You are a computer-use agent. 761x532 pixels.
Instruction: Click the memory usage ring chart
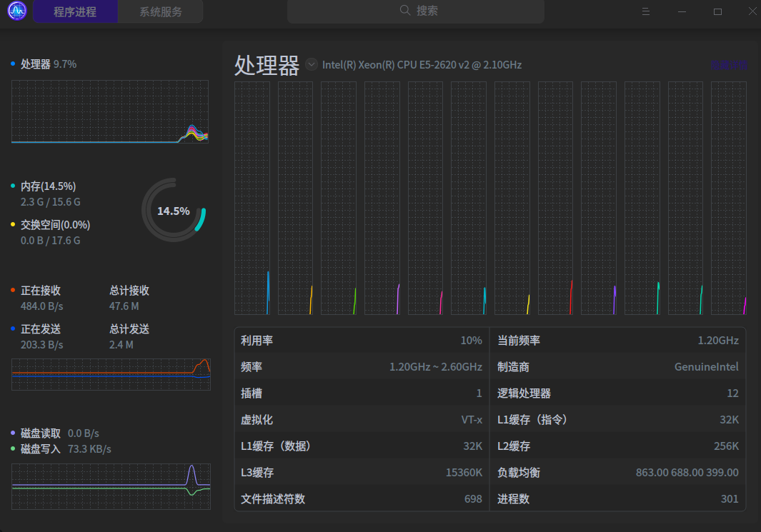174,211
